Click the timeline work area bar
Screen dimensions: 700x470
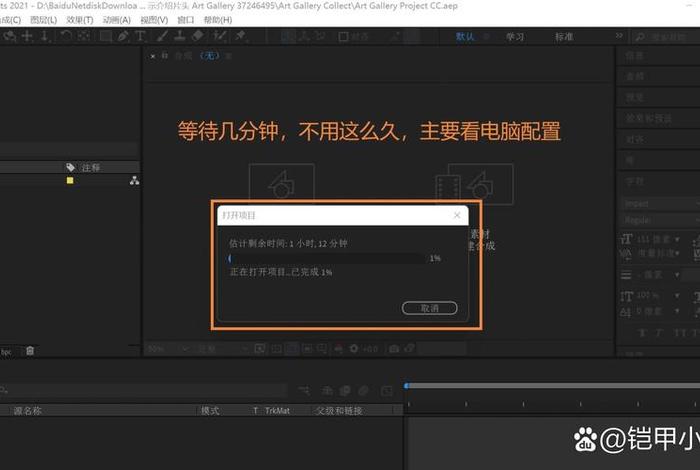pos(554,386)
